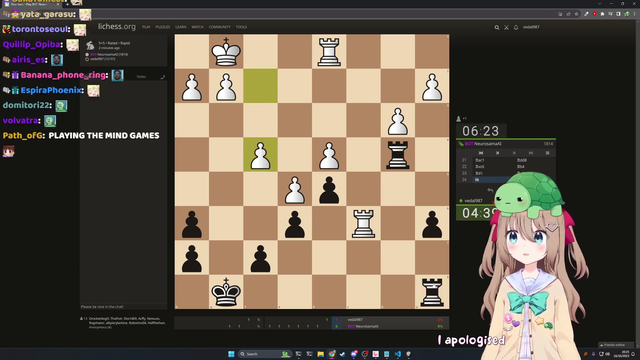Open the lichess.org home logo
Viewport: 640px width, 360px height.
(x=117, y=27)
